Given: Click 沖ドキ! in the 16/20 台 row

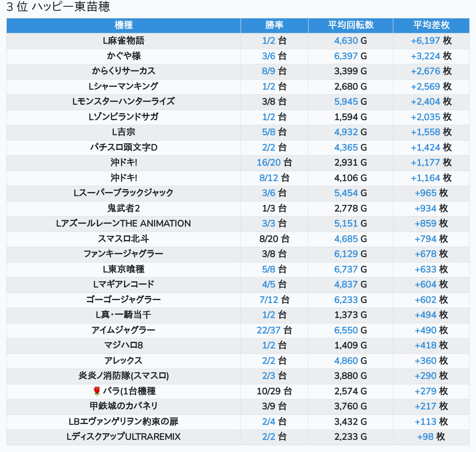Looking at the screenshot, I should point(124,163).
